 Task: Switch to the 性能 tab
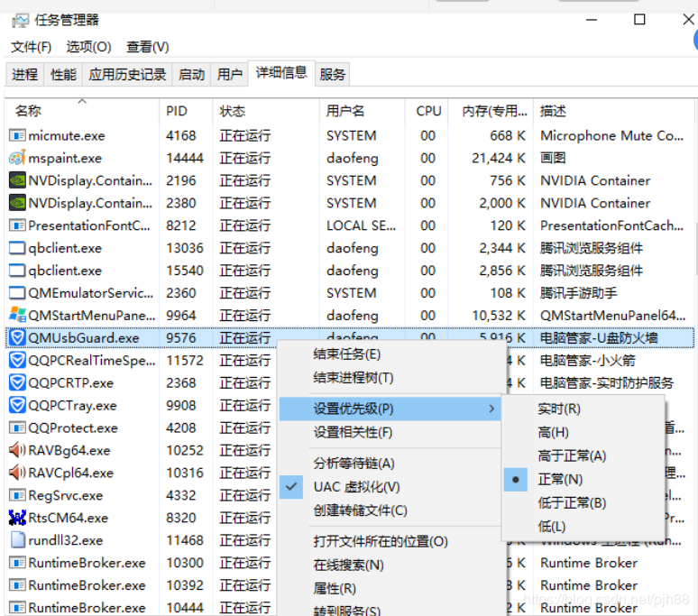click(63, 74)
